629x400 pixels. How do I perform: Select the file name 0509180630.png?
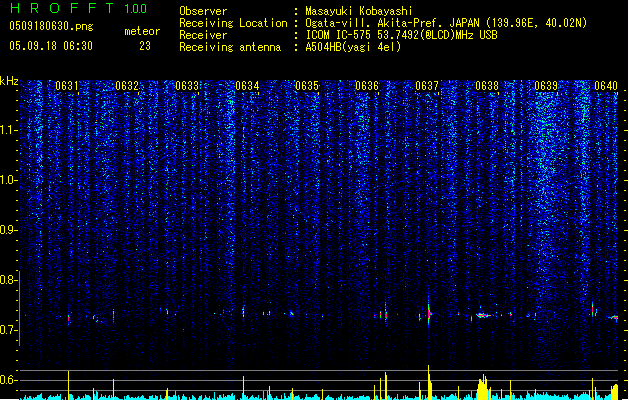coord(51,26)
